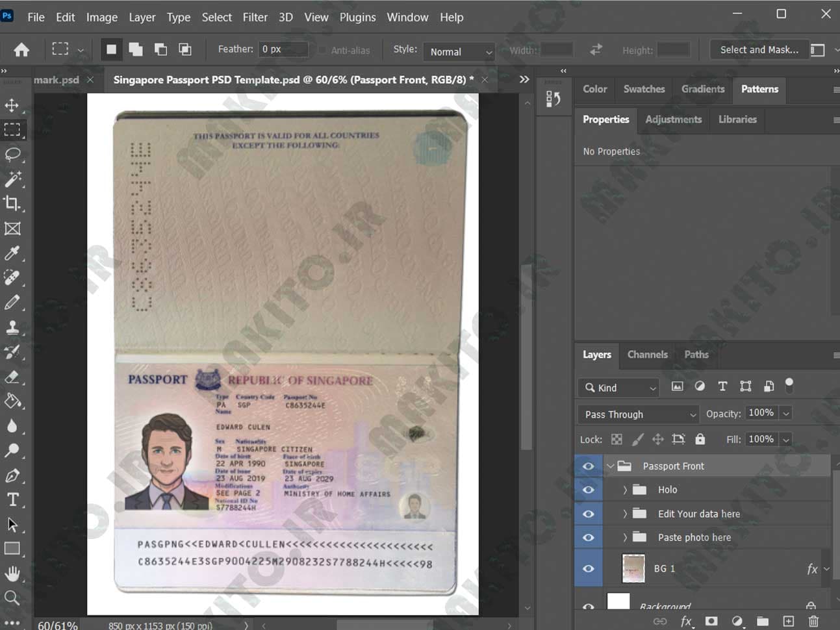Select the Pen tool
The image size is (840, 630).
click(12, 475)
